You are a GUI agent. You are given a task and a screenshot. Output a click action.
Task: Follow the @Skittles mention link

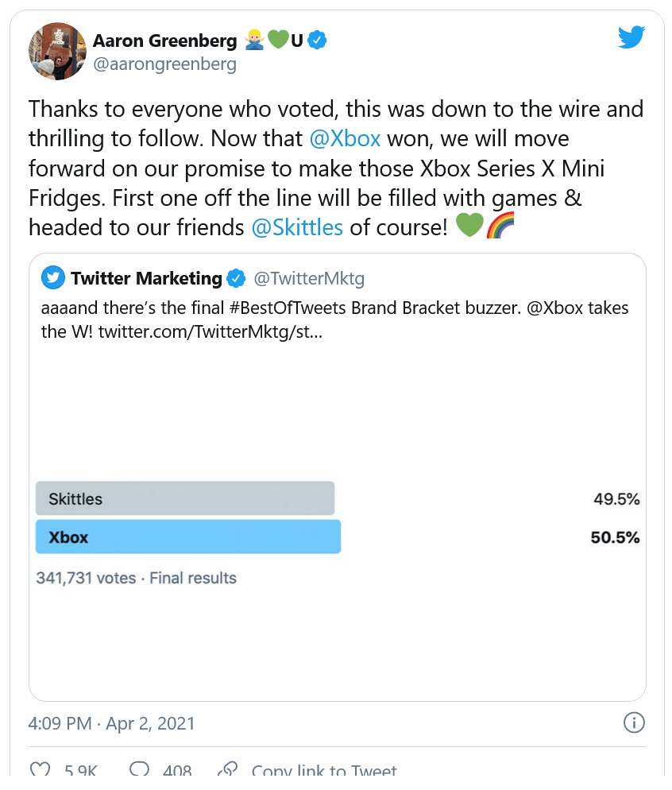pyautogui.click(x=297, y=227)
